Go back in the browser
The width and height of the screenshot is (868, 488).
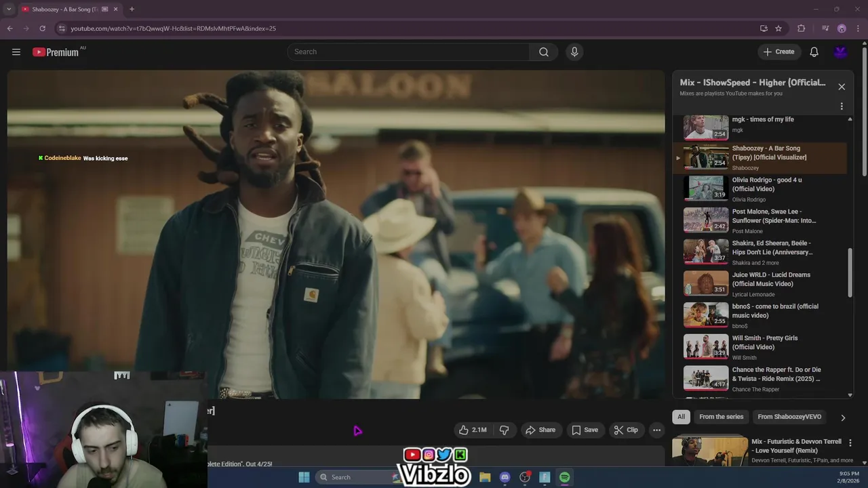(9, 28)
